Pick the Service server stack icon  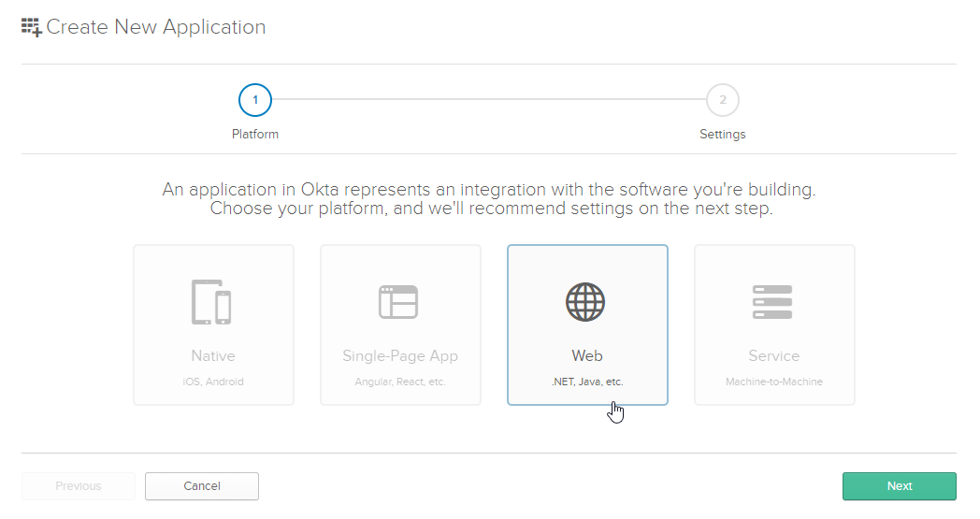point(772,302)
